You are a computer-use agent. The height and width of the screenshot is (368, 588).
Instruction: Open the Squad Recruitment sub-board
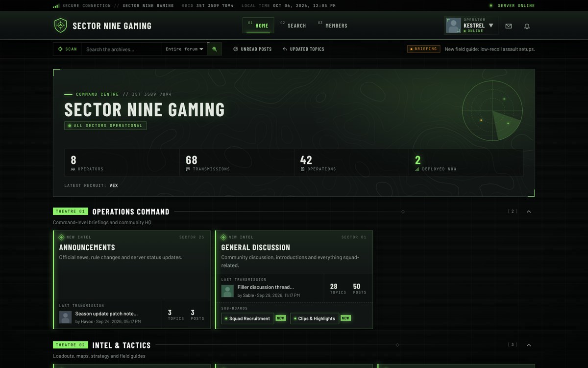tap(247, 318)
